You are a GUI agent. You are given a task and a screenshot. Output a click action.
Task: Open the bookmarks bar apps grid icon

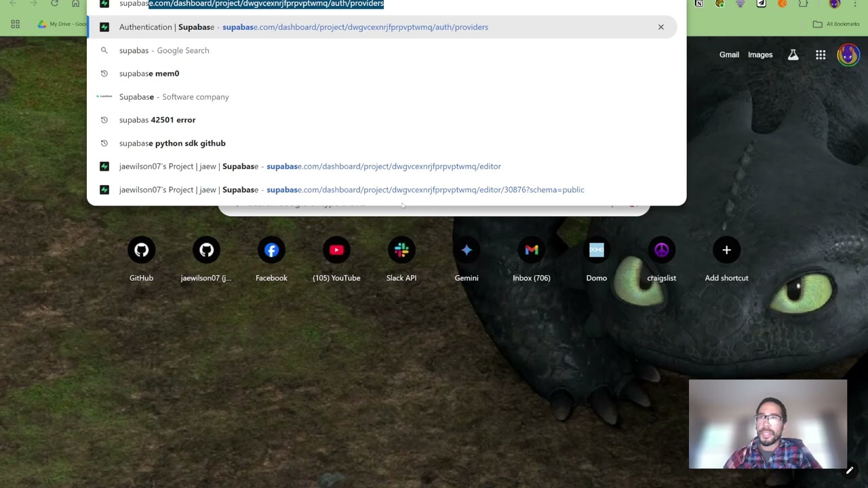click(x=15, y=24)
